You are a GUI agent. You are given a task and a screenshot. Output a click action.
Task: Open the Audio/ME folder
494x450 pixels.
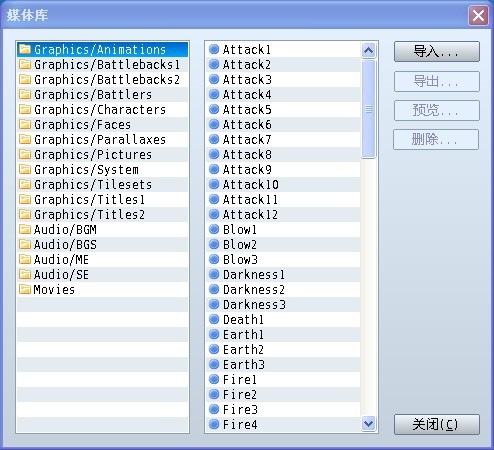coord(102,259)
